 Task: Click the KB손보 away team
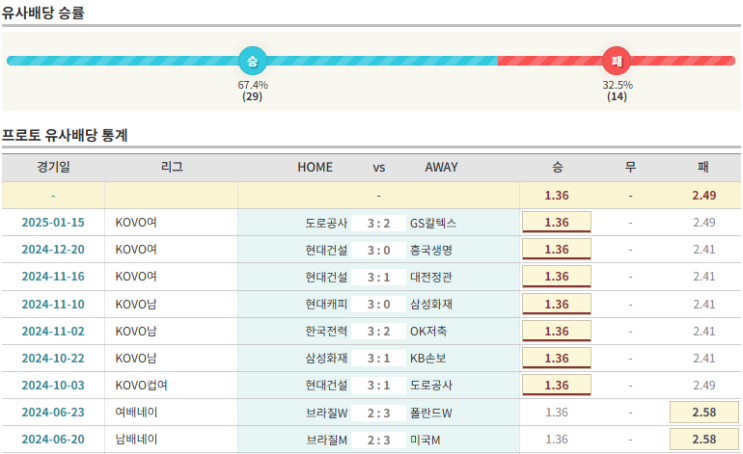point(428,358)
